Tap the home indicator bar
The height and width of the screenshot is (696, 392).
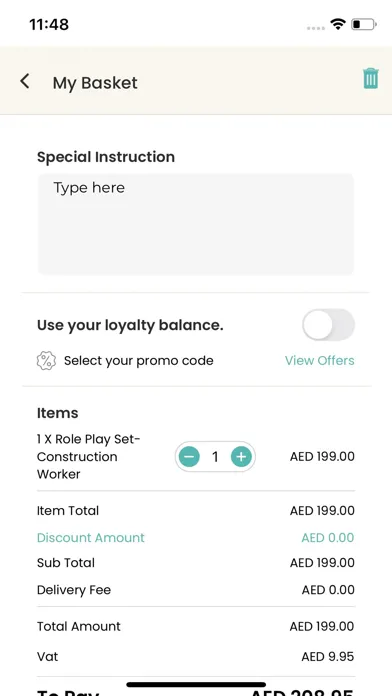tap(196, 684)
